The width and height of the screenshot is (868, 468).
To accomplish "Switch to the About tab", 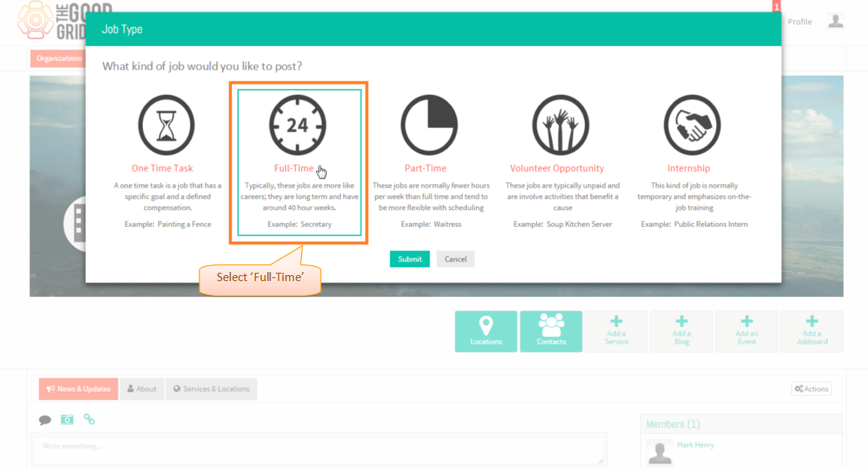I will tap(142, 389).
